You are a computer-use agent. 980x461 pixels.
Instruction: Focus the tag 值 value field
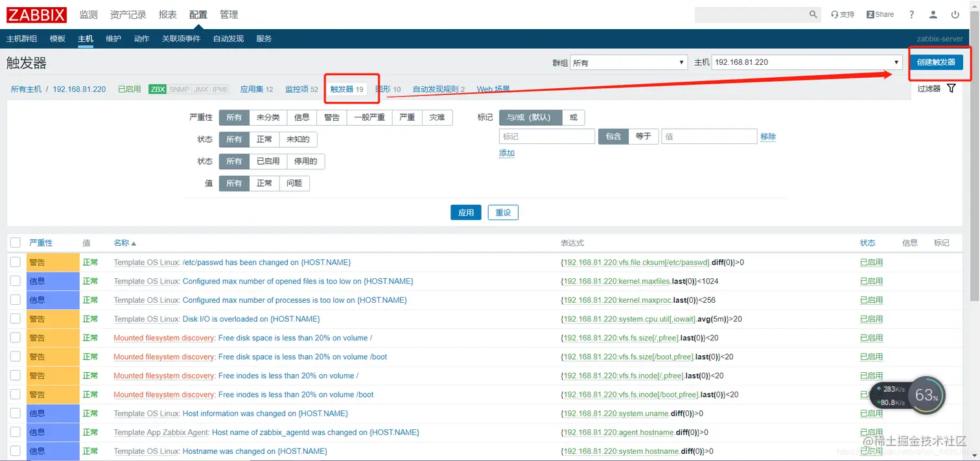(709, 136)
